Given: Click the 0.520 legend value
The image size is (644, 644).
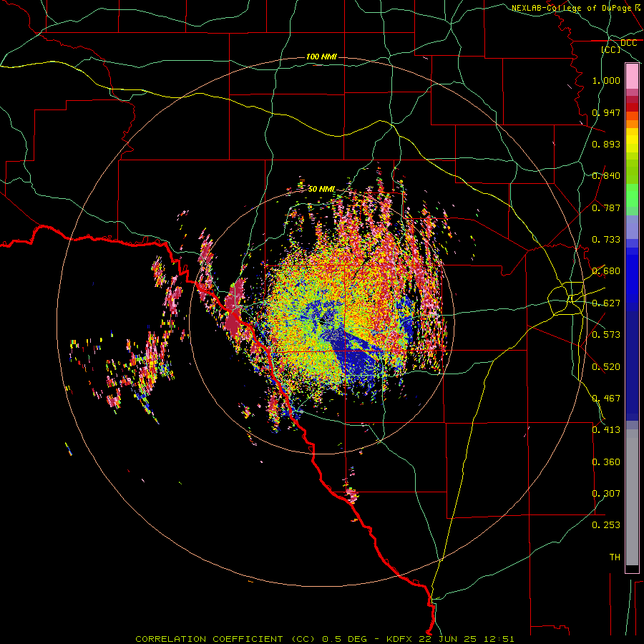Looking at the screenshot, I should point(606,367).
